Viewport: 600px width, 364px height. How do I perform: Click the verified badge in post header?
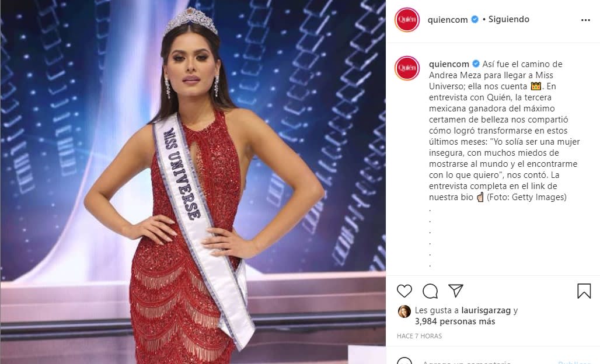[x=475, y=19]
